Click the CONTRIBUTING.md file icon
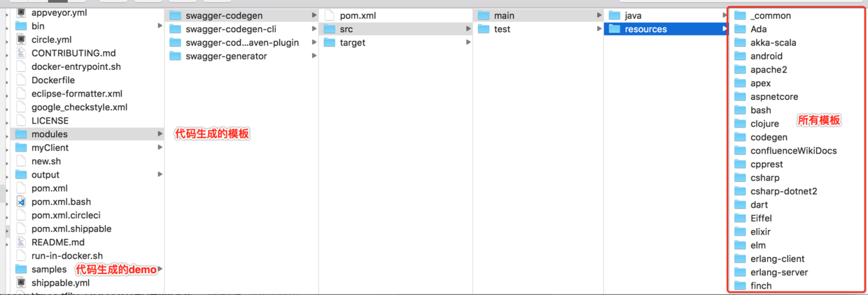The height and width of the screenshot is (295, 868). tap(21, 53)
